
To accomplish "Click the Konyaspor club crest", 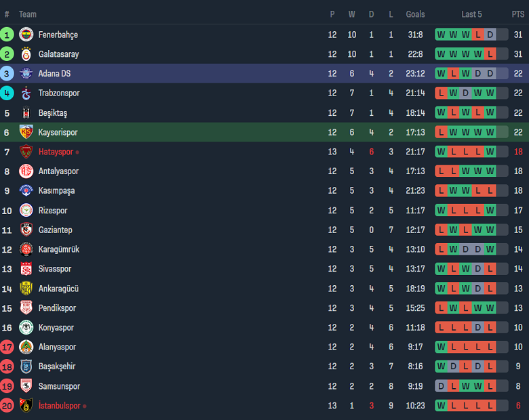I will [x=26, y=328].
